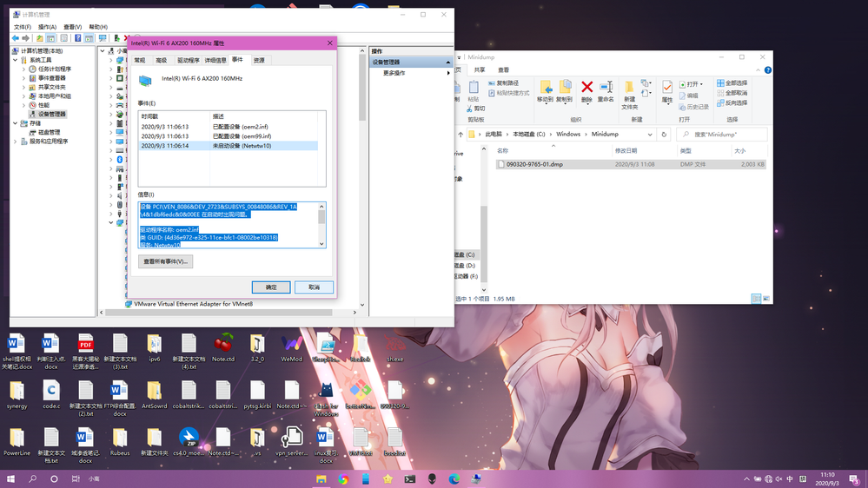The width and height of the screenshot is (868, 488).
Task: Select the WeMod desktop shortcut
Action: [x=291, y=348]
